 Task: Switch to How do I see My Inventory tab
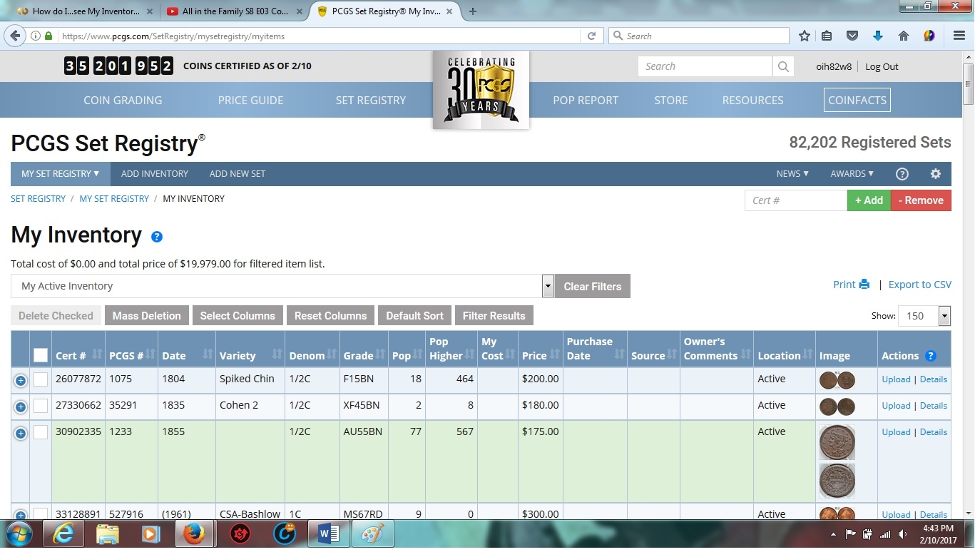click(x=84, y=11)
